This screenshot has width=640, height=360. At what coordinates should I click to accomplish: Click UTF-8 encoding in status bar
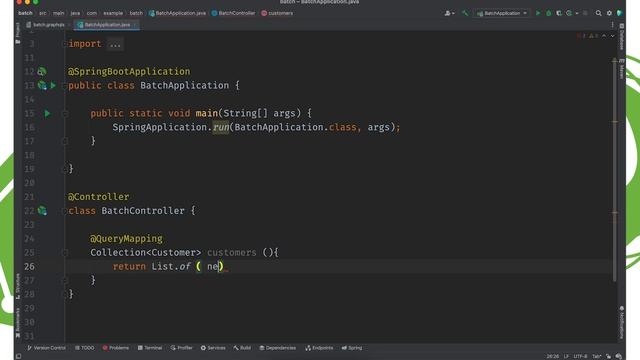point(580,356)
